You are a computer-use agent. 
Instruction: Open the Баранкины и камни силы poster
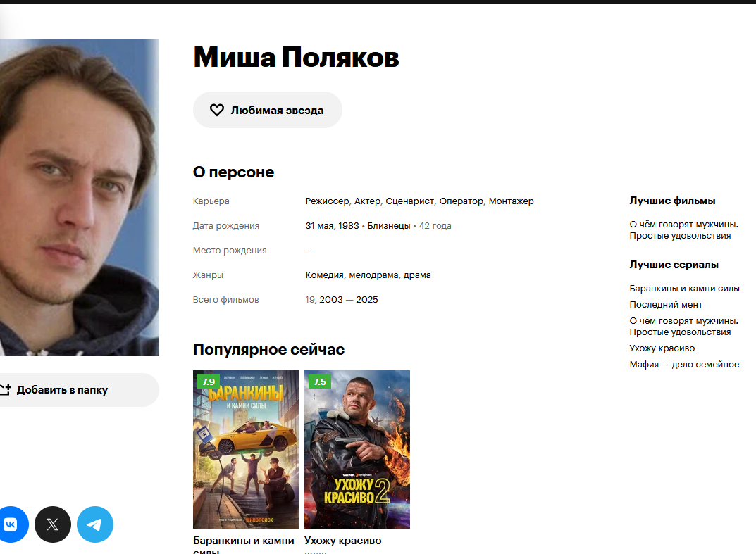coord(246,449)
